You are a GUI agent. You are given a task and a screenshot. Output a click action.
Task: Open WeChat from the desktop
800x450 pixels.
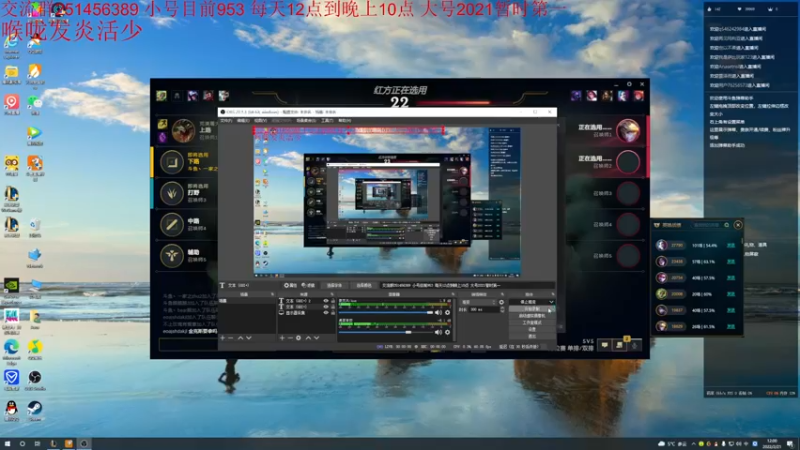pyautogui.click(x=35, y=103)
